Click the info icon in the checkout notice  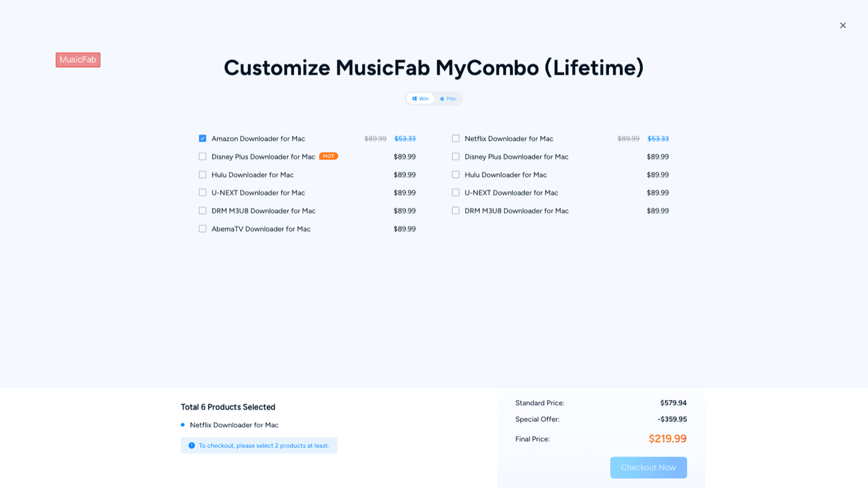click(x=192, y=445)
